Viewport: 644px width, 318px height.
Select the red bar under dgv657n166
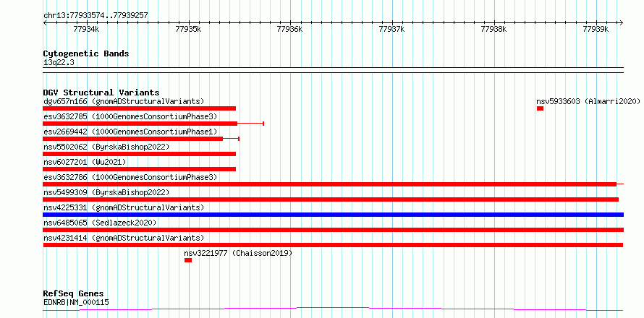coord(140,108)
